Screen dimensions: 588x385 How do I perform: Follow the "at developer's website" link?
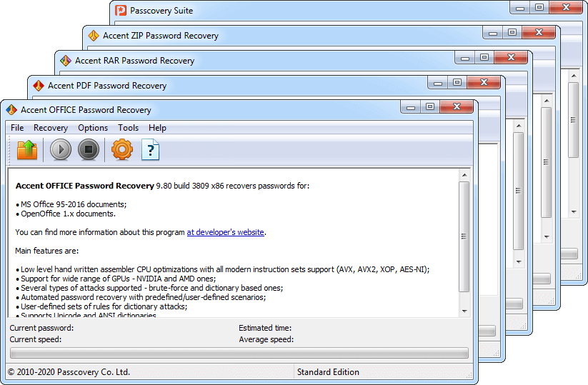click(x=225, y=232)
